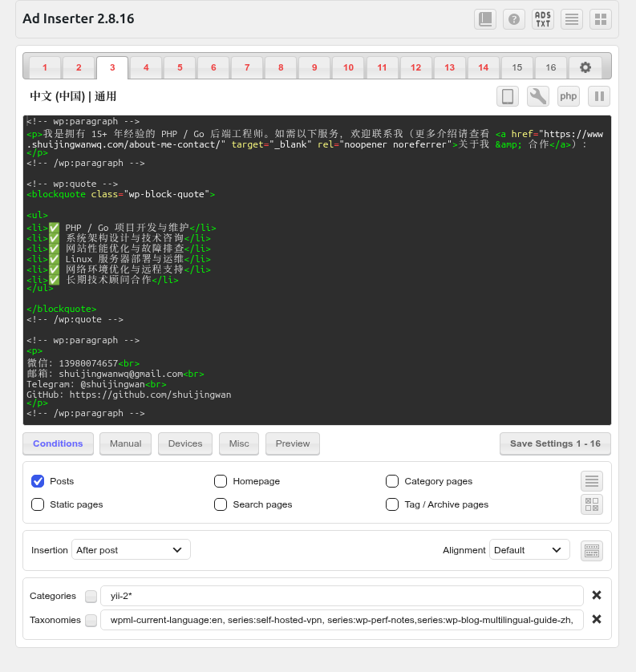636x672 pixels.
Task: Toggle the device preview tablet icon
Action: click(x=508, y=96)
